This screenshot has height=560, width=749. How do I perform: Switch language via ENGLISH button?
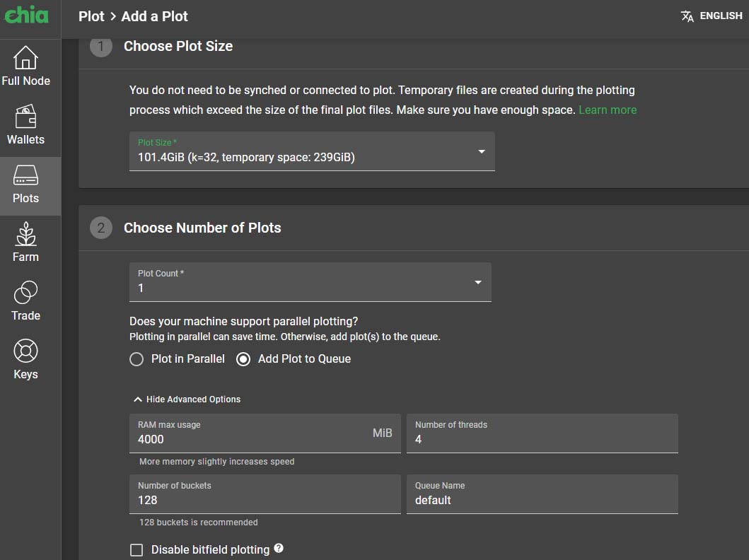[721, 16]
